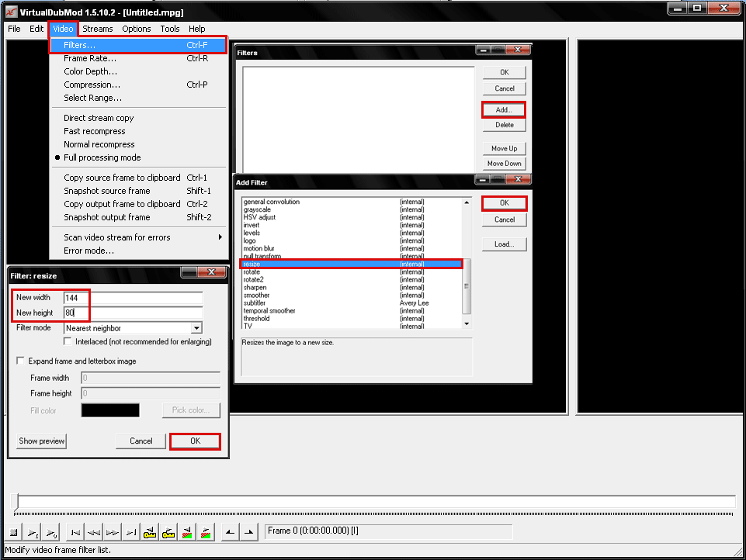Viewport: 746px width, 560px height.
Task: Click the Stop playback button
Action: coord(14,533)
